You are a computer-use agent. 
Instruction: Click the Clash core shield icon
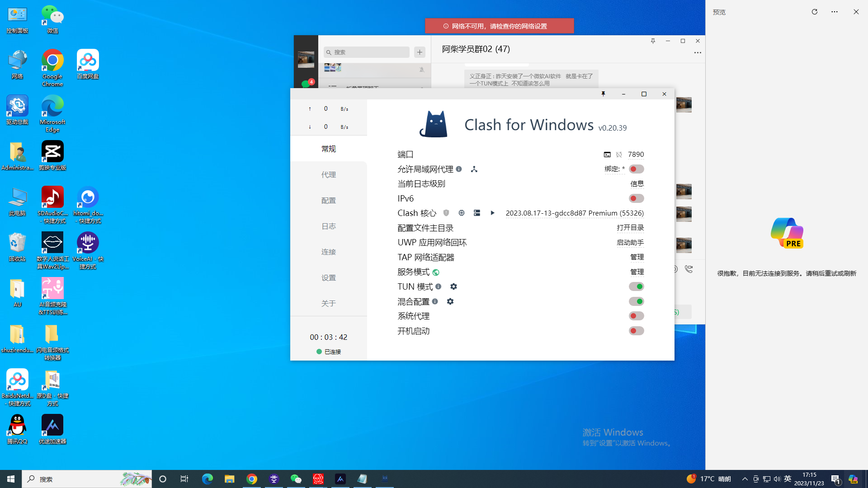click(446, 213)
